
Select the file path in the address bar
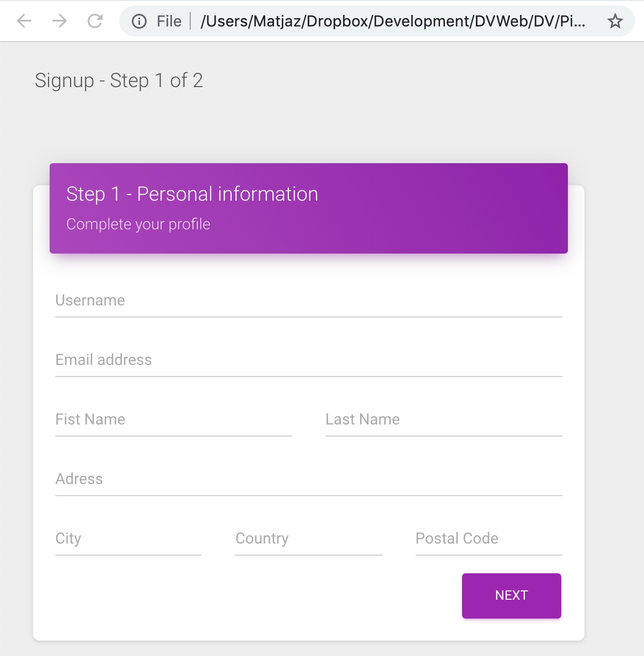(x=393, y=21)
